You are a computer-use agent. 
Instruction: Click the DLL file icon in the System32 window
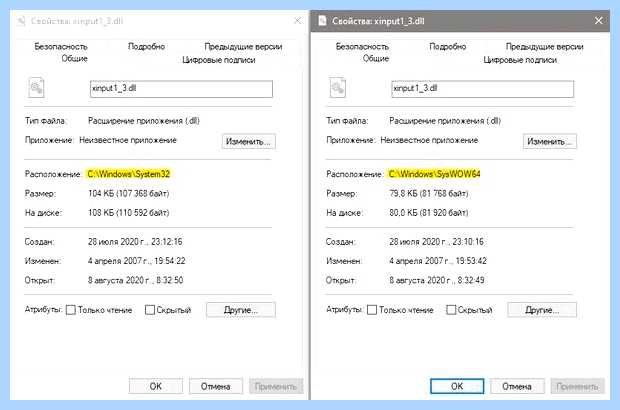36,87
